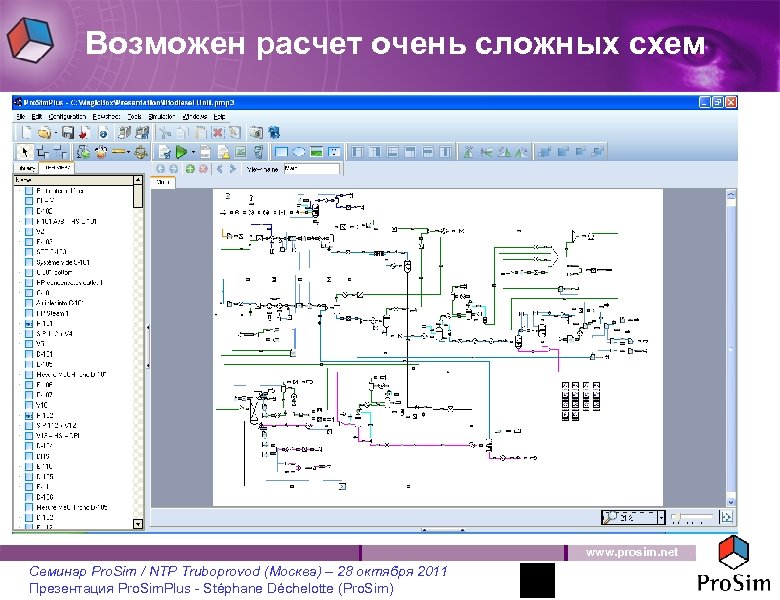Viewport: 780px width, 600px height.
Task: Click the magnifier icon in the zoom box
Action: coord(609,517)
